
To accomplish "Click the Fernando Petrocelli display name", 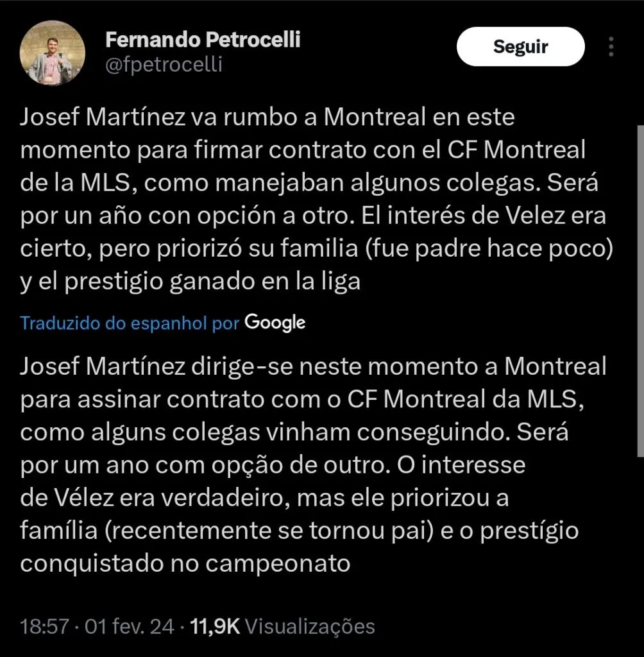I will tap(203, 40).
